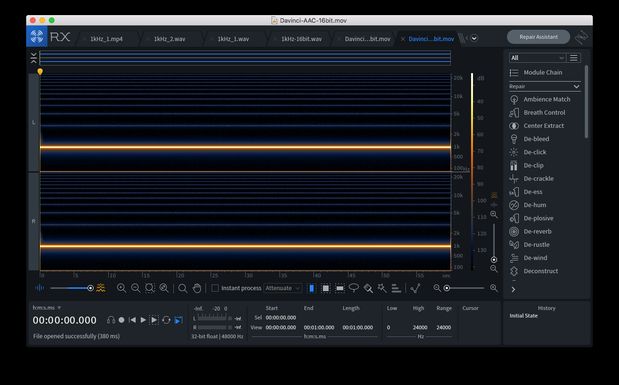The height and width of the screenshot is (385, 619).
Task: Open the Deconstruct module
Action: 534,271
